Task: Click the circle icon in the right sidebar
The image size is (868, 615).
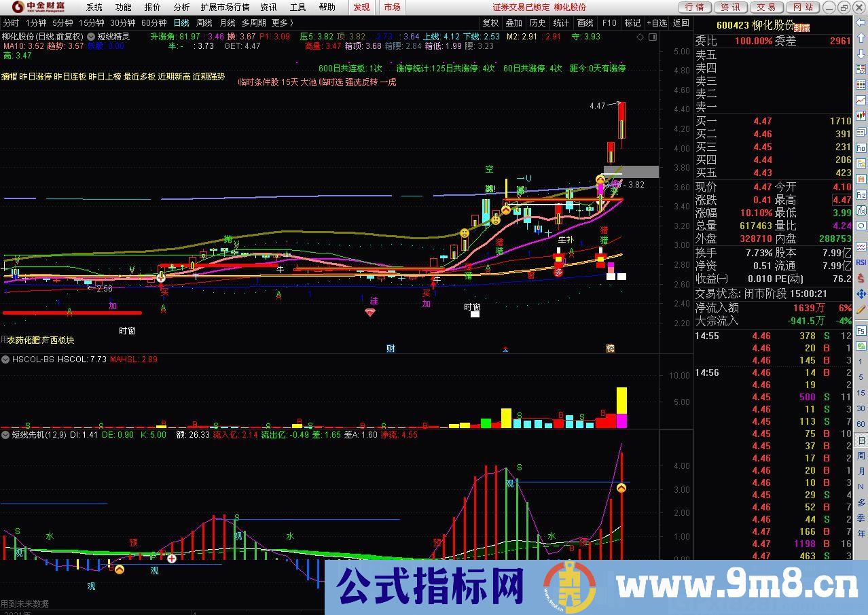Action: point(861,225)
